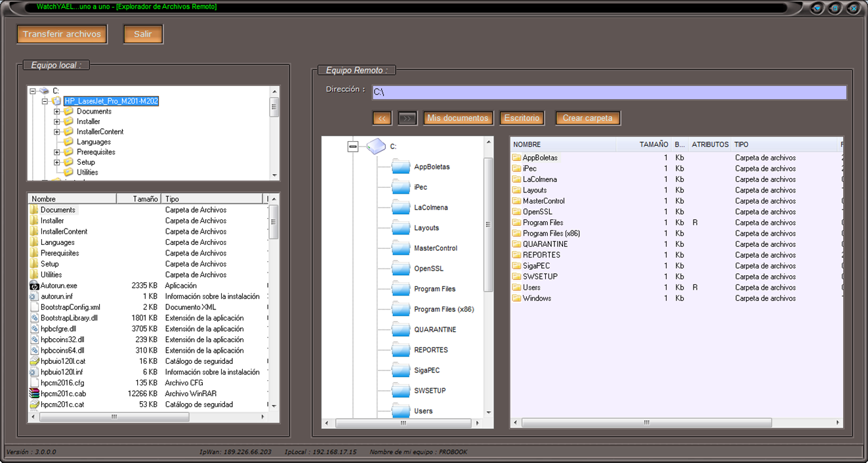This screenshot has width=868, height=463.
Task: Sort local files by Tamaño column
Action: tap(138, 199)
